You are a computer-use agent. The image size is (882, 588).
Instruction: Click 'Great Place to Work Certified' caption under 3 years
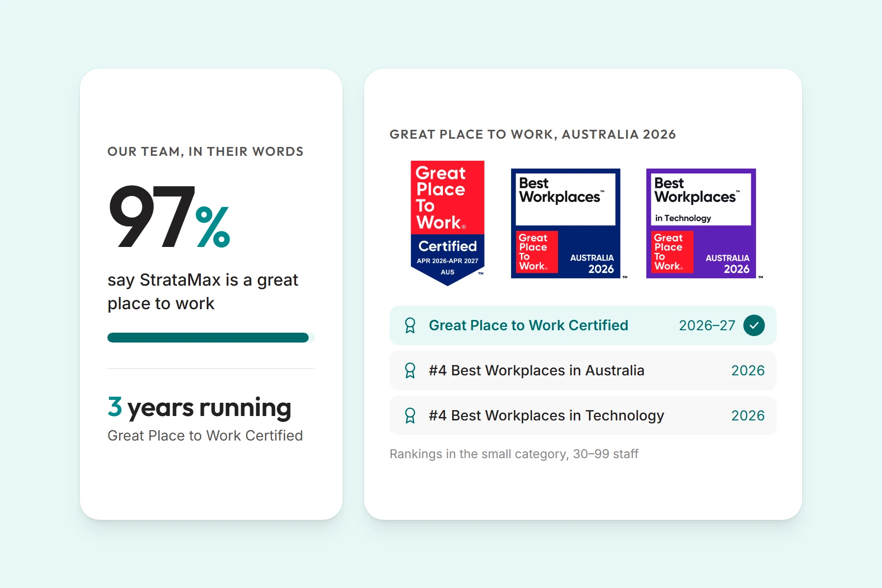point(205,436)
